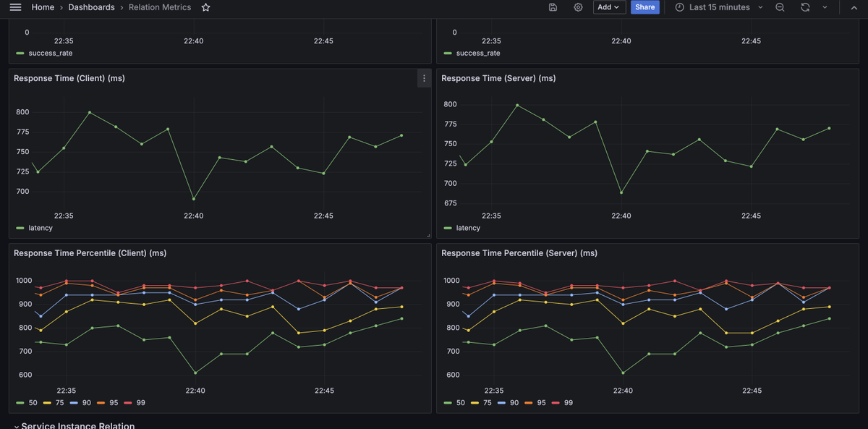The width and height of the screenshot is (868, 429).
Task: Navigate to Home via breadcrumb
Action: [x=43, y=7]
